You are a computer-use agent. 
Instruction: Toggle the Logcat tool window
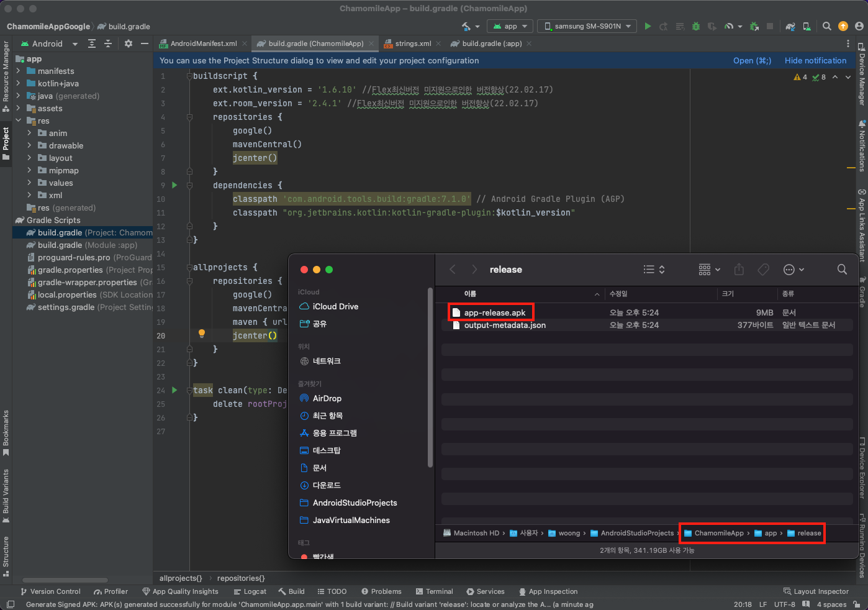pyautogui.click(x=250, y=591)
